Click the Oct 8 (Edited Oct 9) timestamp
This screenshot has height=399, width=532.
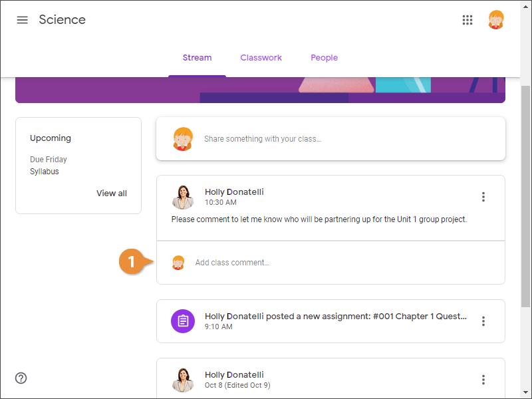237,385
